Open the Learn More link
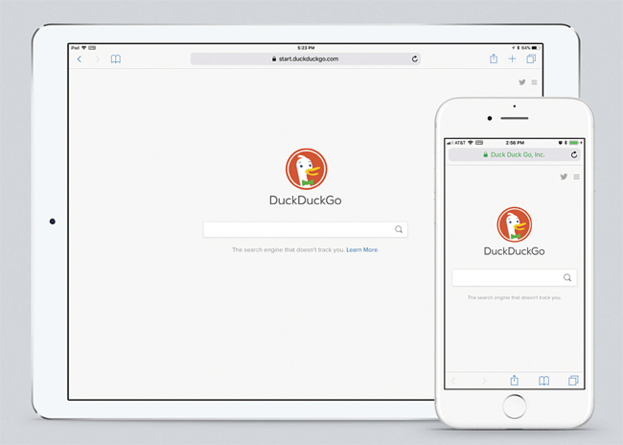The height and width of the screenshot is (445, 623). tap(362, 249)
